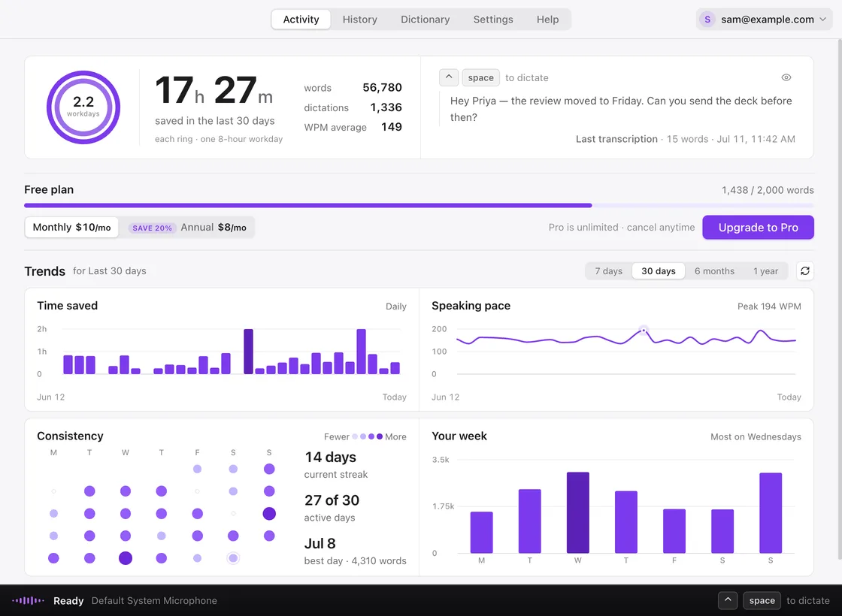This screenshot has height=616, width=842.
Task: Show trends for 7 days
Action: click(608, 271)
